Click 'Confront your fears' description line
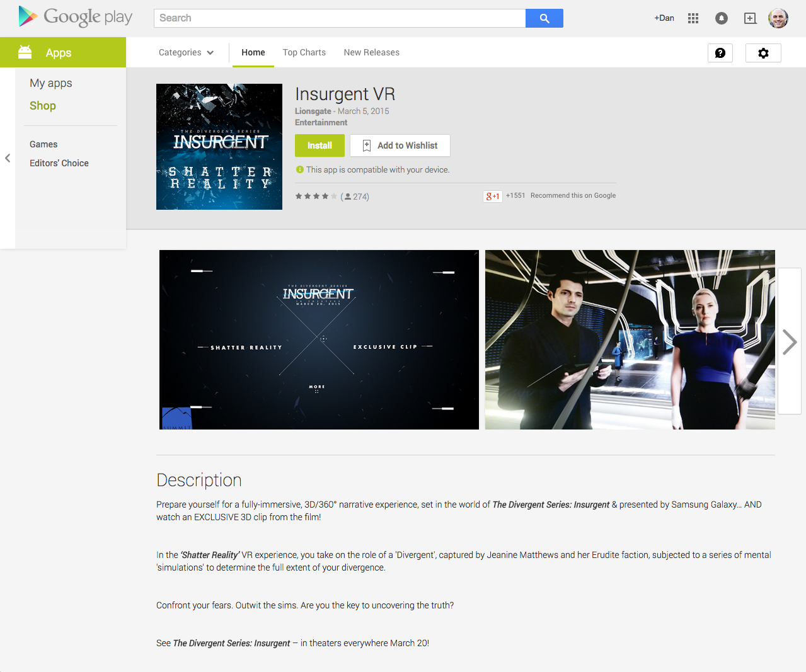806x672 pixels. (305, 605)
